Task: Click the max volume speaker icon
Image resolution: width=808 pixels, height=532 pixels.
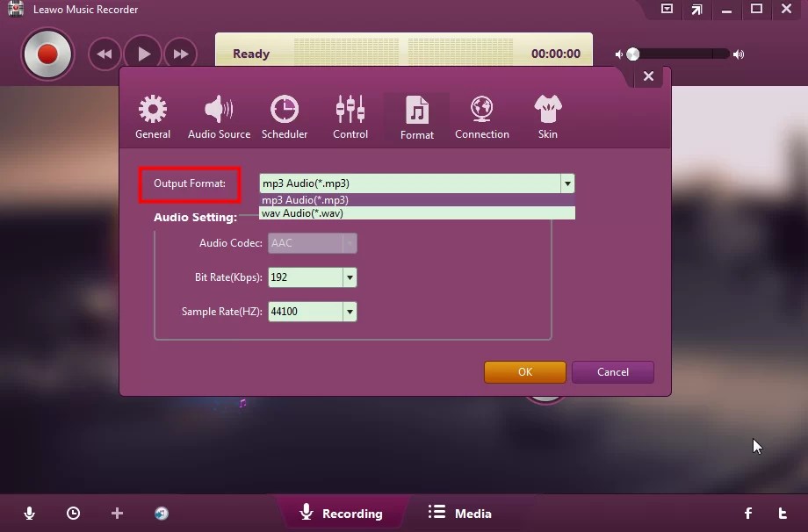Action: [x=739, y=54]
